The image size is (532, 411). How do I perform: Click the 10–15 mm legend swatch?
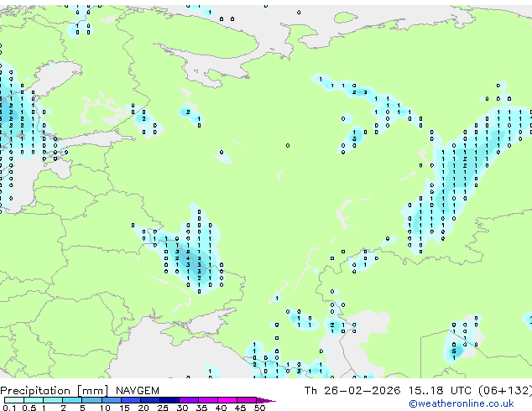pos(111,400)
